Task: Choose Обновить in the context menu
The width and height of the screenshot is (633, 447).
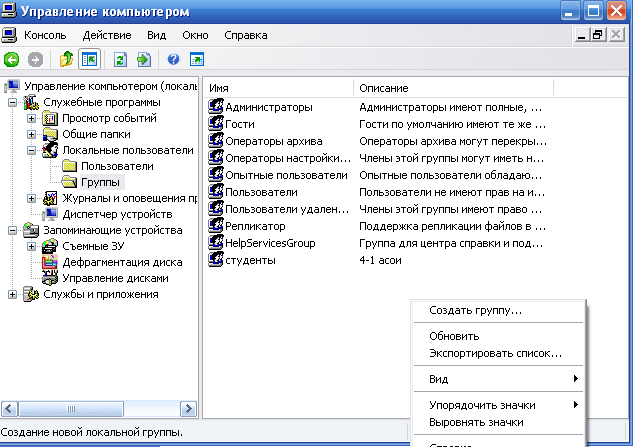Action: [499, 336]
